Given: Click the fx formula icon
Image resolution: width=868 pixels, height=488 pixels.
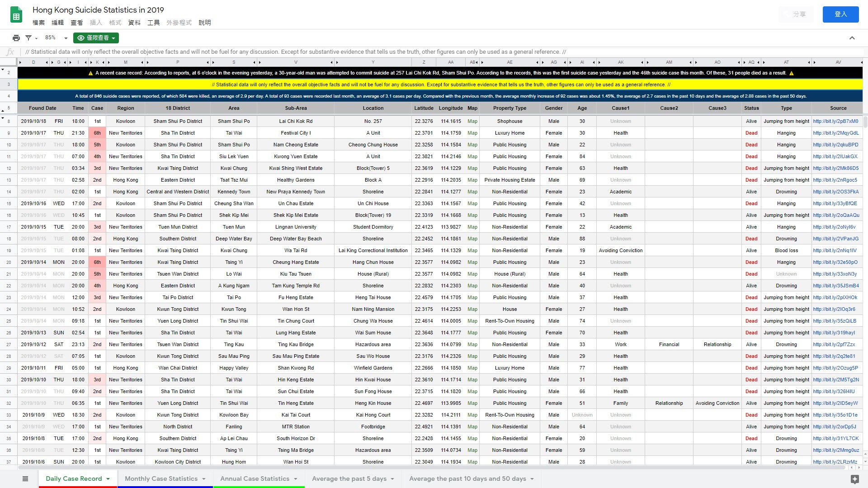Looking at the screenshot, I should [x=10, y=52].
